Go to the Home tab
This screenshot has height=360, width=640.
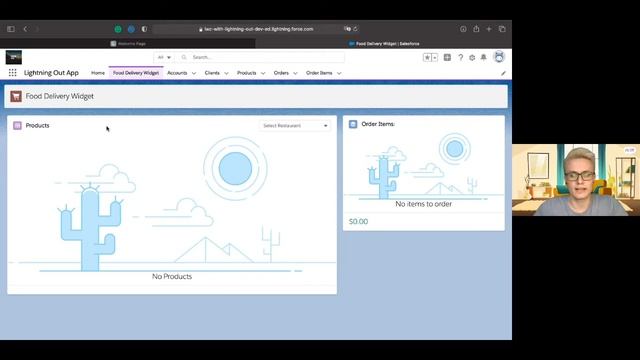coord(98,73)
